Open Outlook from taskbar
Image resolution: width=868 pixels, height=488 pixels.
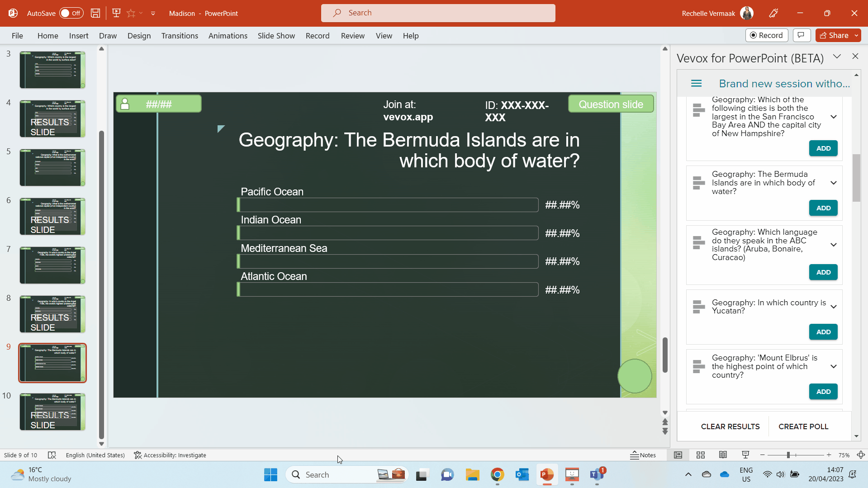pyautogui.click(x=522, y=474)
